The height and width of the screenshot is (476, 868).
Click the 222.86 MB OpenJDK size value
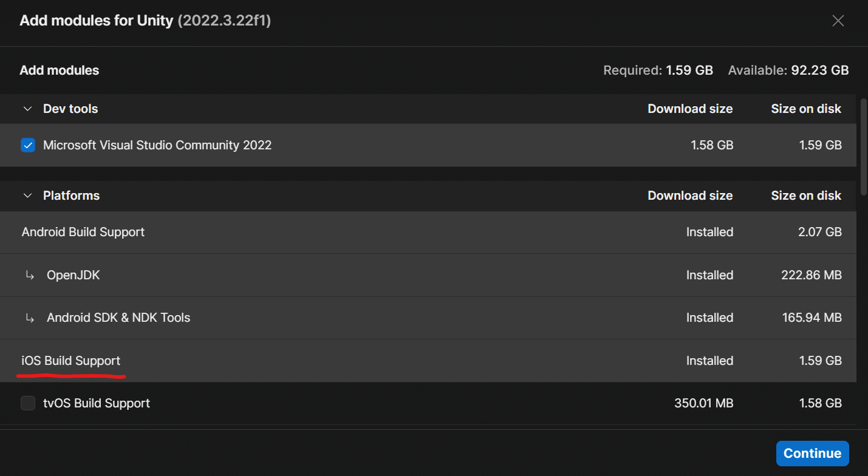click(x=812, y=275)
